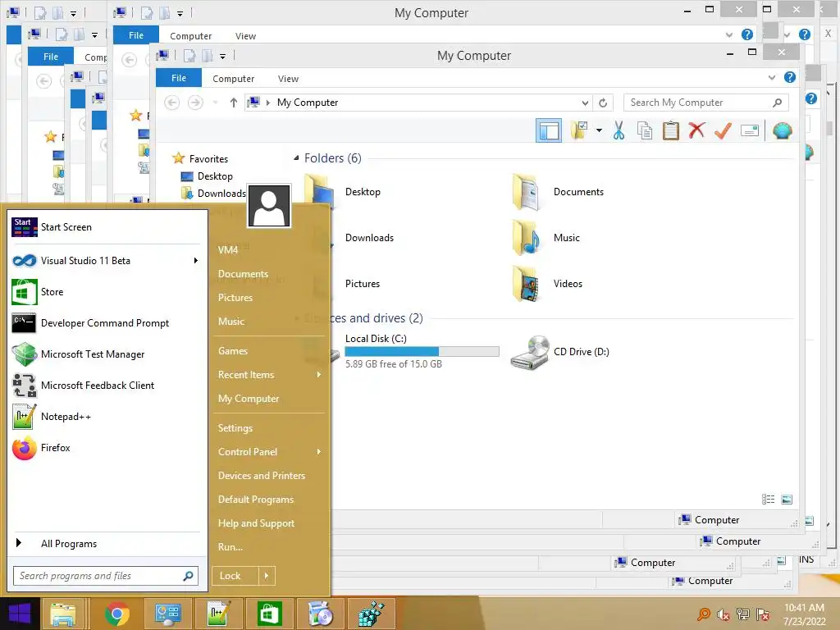Image resolution: width=840 pixels, height=630 pixels.
Task: Click the Back navigation arrow
Action: (x=171, y=103)
